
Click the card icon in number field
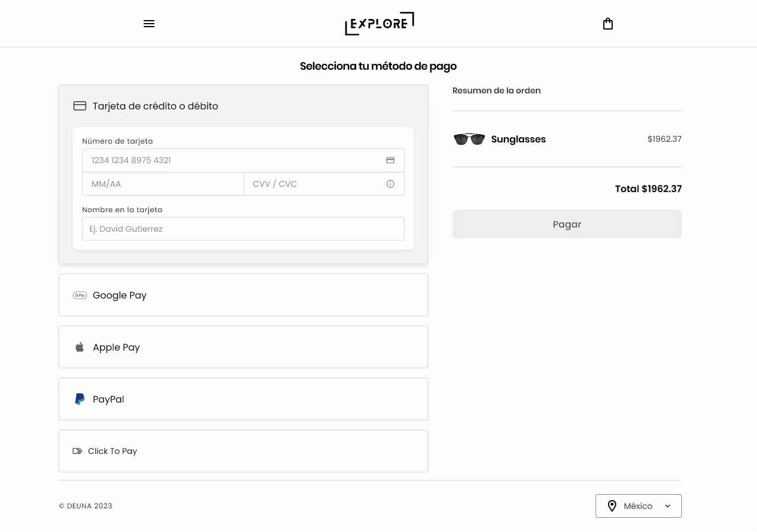[390, 160]
